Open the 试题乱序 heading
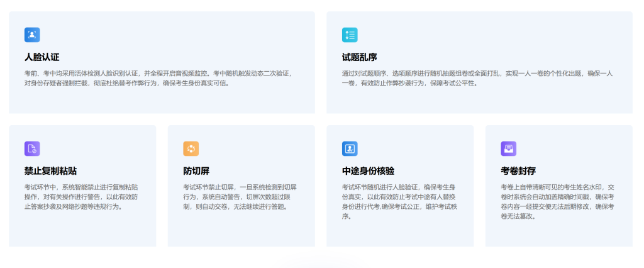 coord(360,58)
